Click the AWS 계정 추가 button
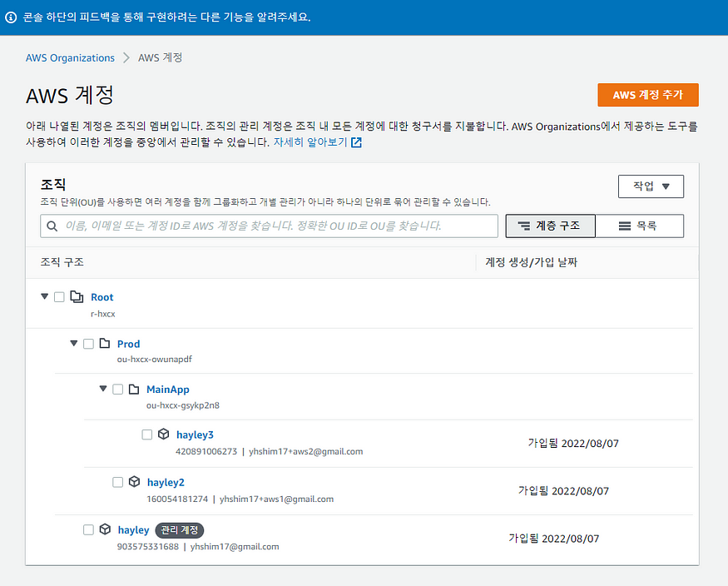This screenshot has width=728, height=586. 647,95
